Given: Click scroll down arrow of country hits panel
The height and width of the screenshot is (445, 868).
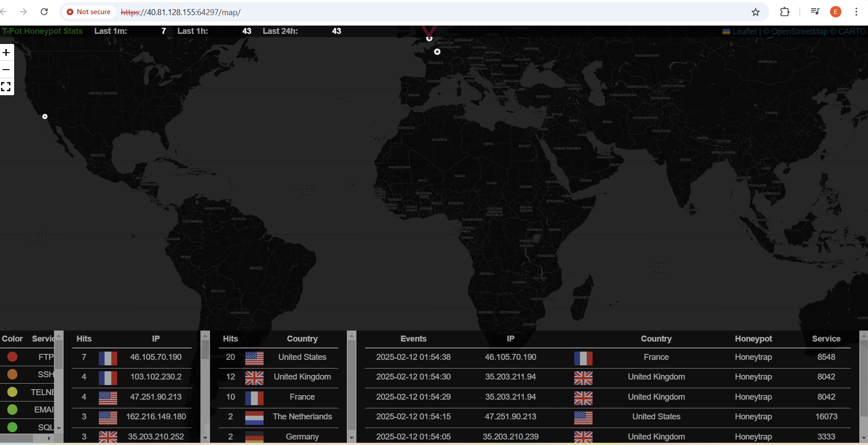Looking at the screenshot, I should click(x=351, y=438).
